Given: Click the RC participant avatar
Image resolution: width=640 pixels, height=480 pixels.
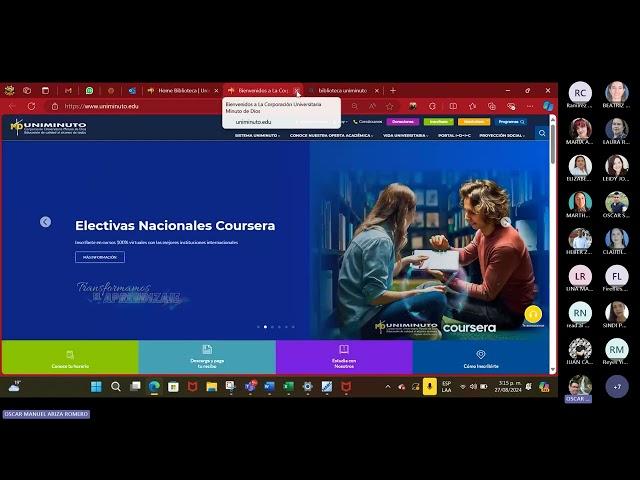Looking at the screenshot, I should pos(580,93).
